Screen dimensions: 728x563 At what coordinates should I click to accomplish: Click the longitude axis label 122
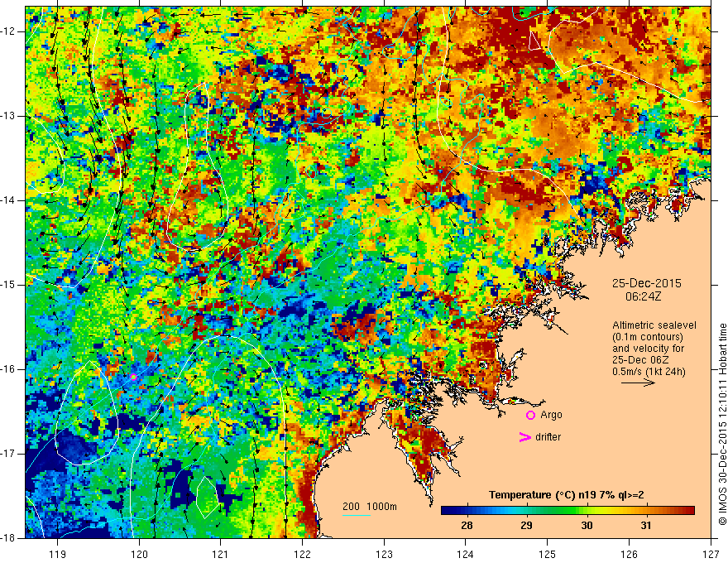[x=302, y=554]
